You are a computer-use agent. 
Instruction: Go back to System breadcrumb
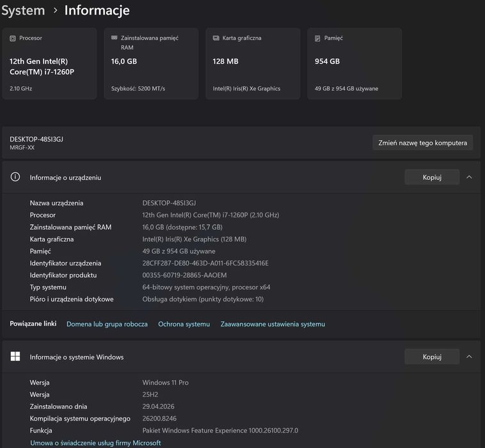coord(23,10)
